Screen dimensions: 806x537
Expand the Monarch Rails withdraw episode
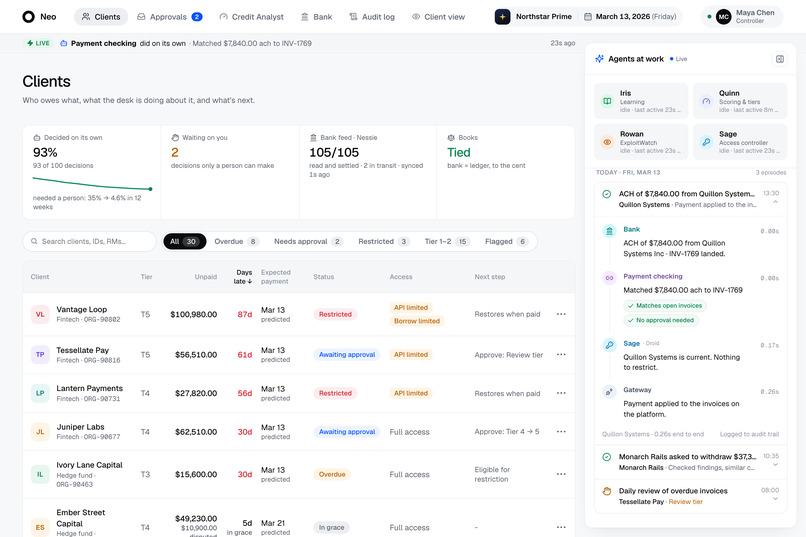point(775,465)
